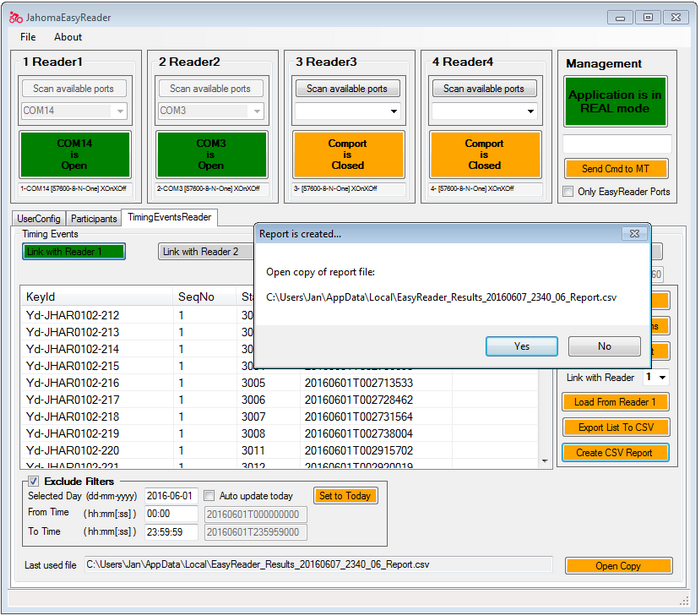Screen dimensions: 700x616
Task: Select the TimingEventsReader tab
Action: (x=169, y=217)
